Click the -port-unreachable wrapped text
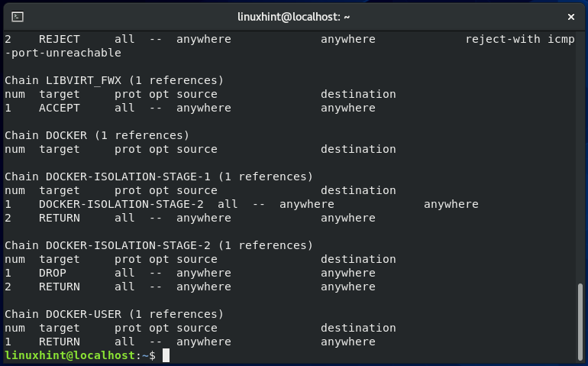Screen dimensions: 588x366 pyautogui.click(x=63, y=53)
